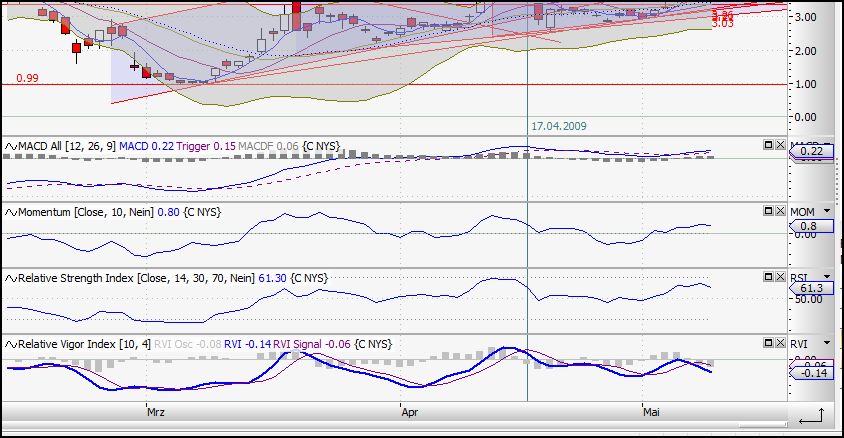Click the wave icon beside Relative Vigor Index
The image size is (844, 438).
point(11,344)
